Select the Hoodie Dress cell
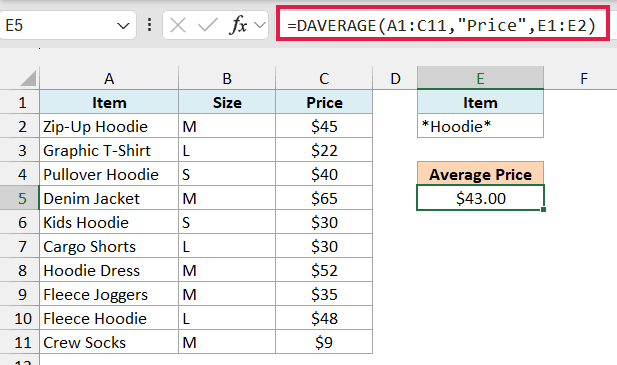The width and height of the screenshot is (617, 365). coord(109,270)
